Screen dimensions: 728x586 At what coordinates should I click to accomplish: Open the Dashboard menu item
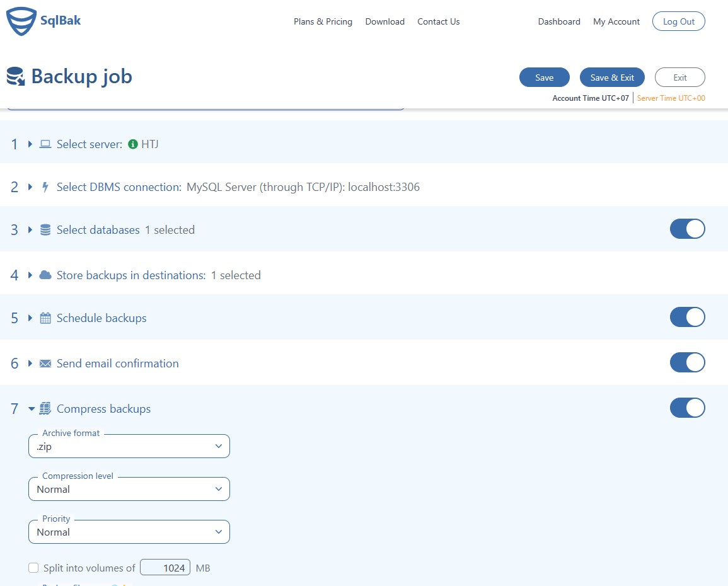point(558,21)
